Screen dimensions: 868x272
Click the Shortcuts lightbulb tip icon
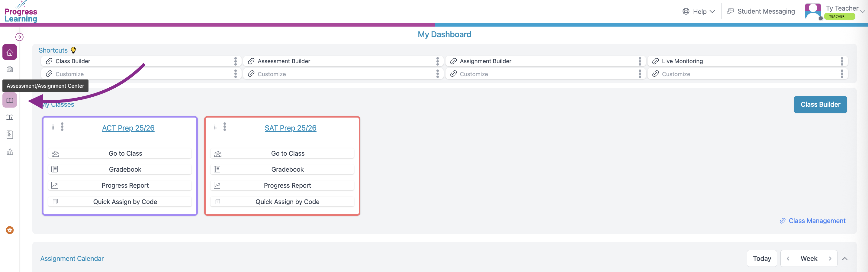click(73, 50)
